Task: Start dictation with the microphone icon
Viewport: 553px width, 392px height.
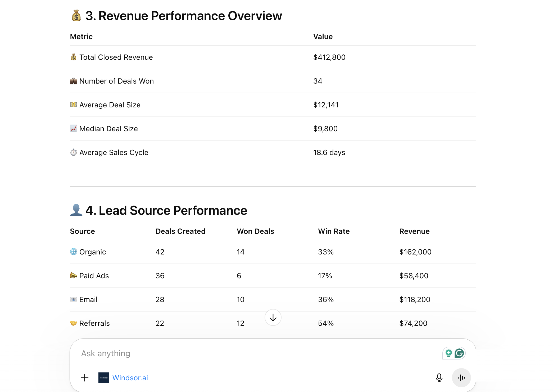Action: tap(439, 378)
